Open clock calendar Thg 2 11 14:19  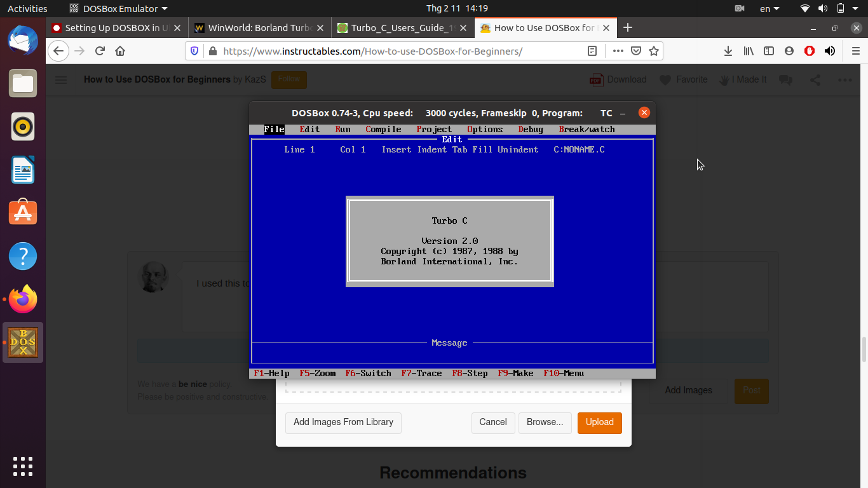[x=457, y=9]
